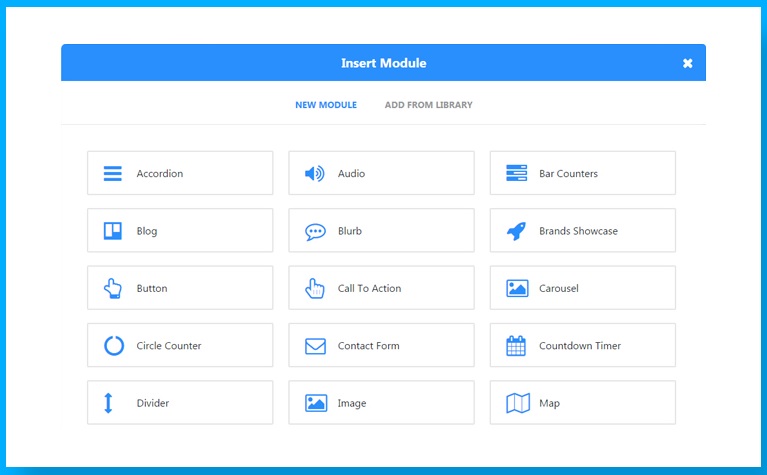Image resolution: width=767 pixels, height=475 pixels.
Task: Click the circular ring icon for Circle Counter
Action: 113,345
